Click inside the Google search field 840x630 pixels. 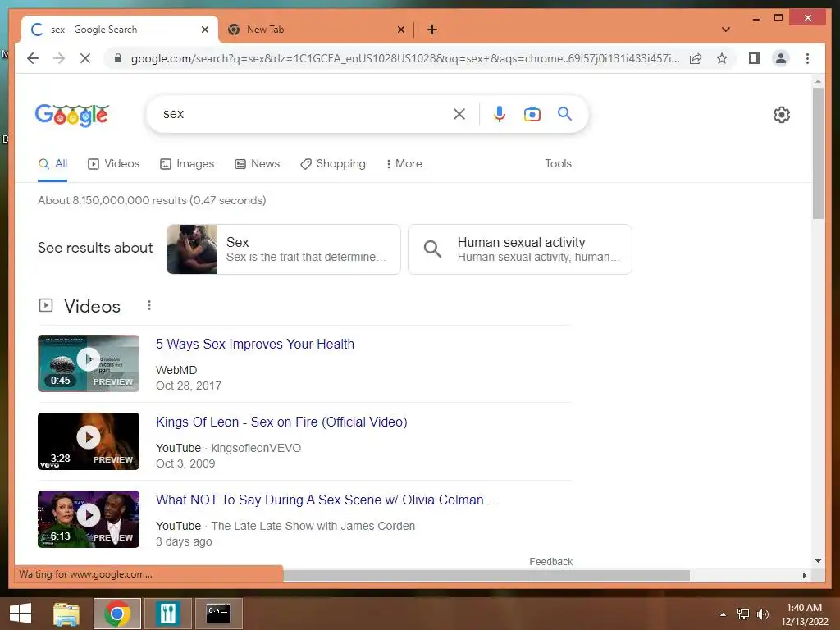(x=305, y=113)
